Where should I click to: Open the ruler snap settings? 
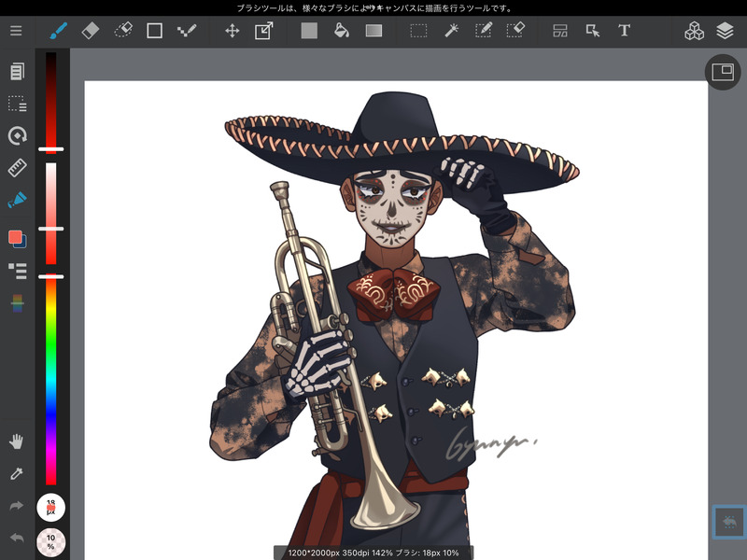click(17, 168)
